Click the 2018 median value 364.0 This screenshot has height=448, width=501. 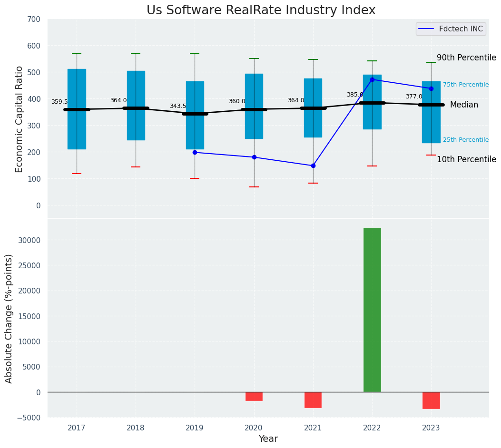pos(118,100)
